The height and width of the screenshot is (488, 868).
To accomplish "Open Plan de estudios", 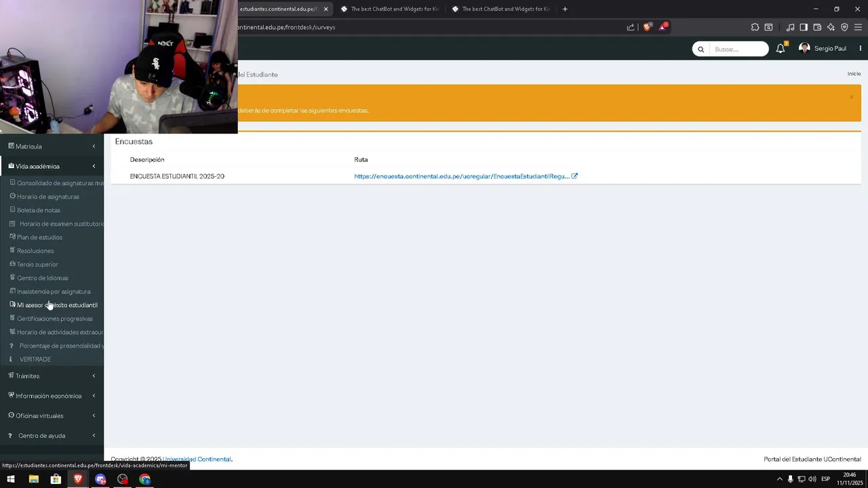I will point(36,237).
